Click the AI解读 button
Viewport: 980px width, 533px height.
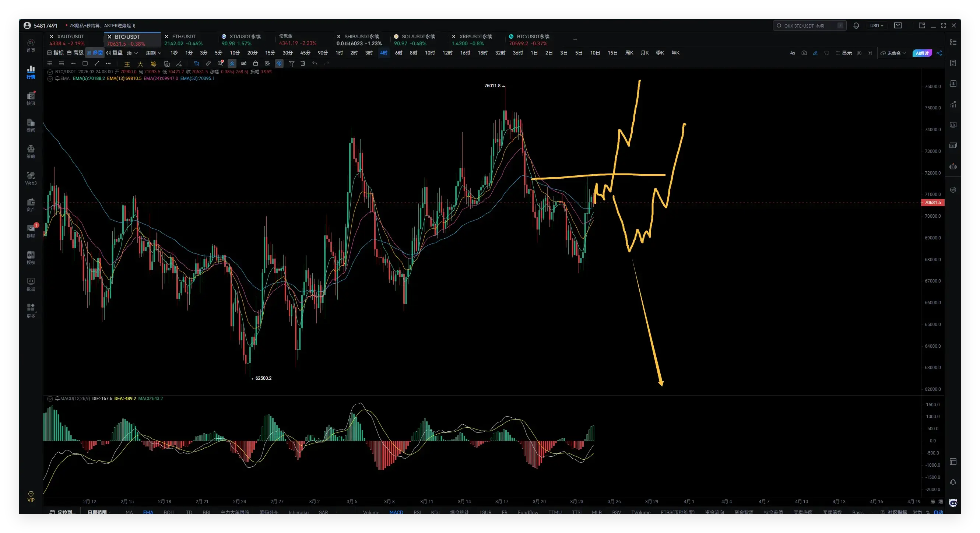(x=922, y=53)
